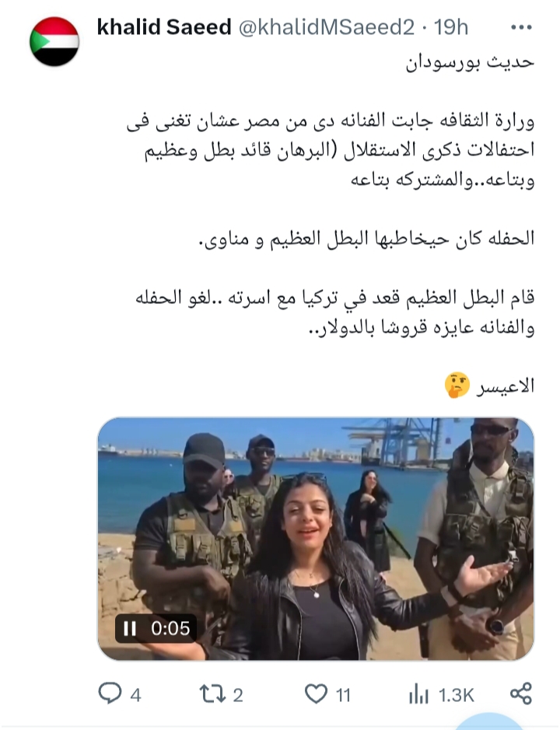Click the retweet count 2

click(x=237, y=696)
